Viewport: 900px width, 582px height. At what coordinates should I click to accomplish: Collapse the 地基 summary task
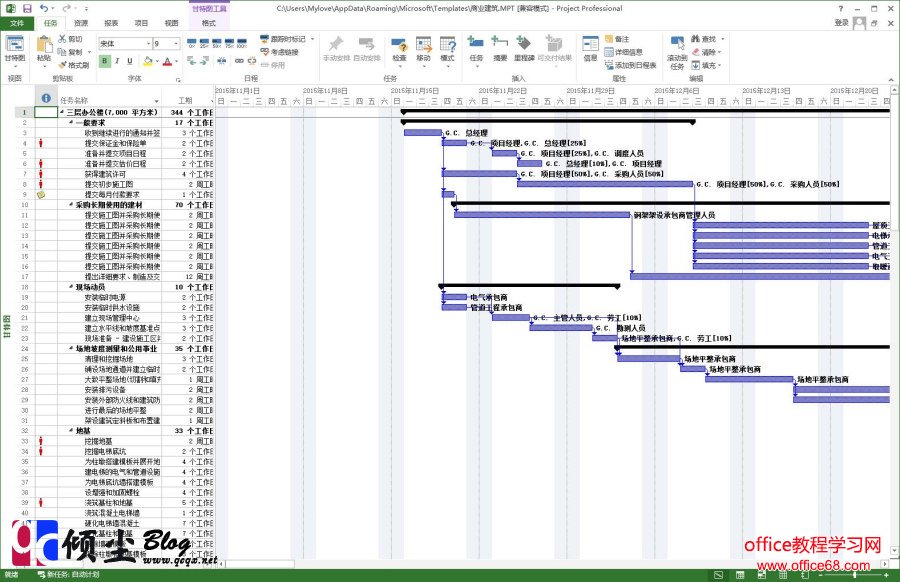[x=73, y=429]
